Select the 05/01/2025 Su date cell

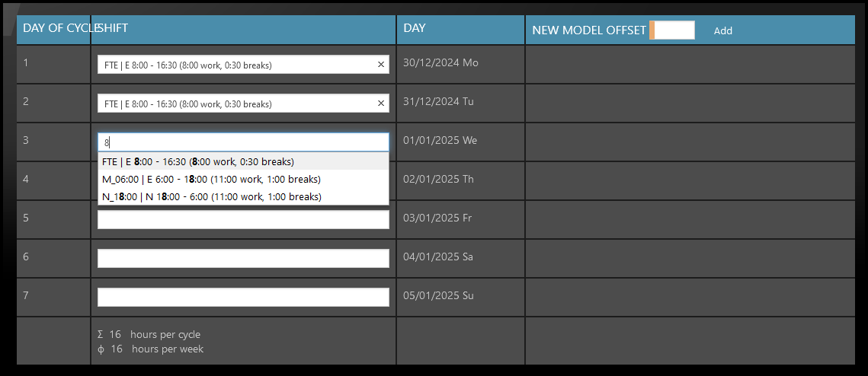point(437,296)
